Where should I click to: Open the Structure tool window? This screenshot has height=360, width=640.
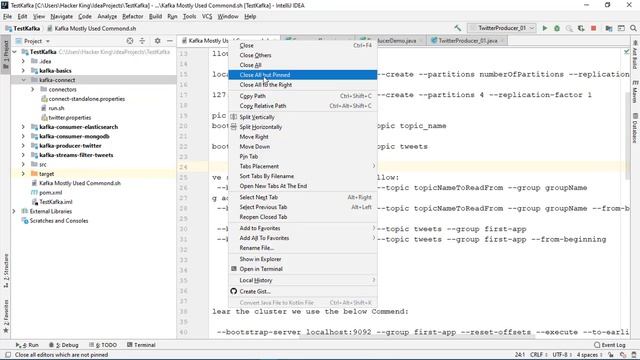pyautogui.click(x=6, y=271)
